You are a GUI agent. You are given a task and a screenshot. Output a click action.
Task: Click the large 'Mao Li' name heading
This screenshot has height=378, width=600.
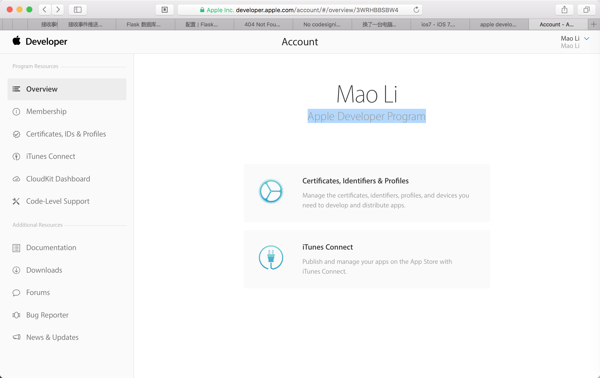tap(367, 94)
